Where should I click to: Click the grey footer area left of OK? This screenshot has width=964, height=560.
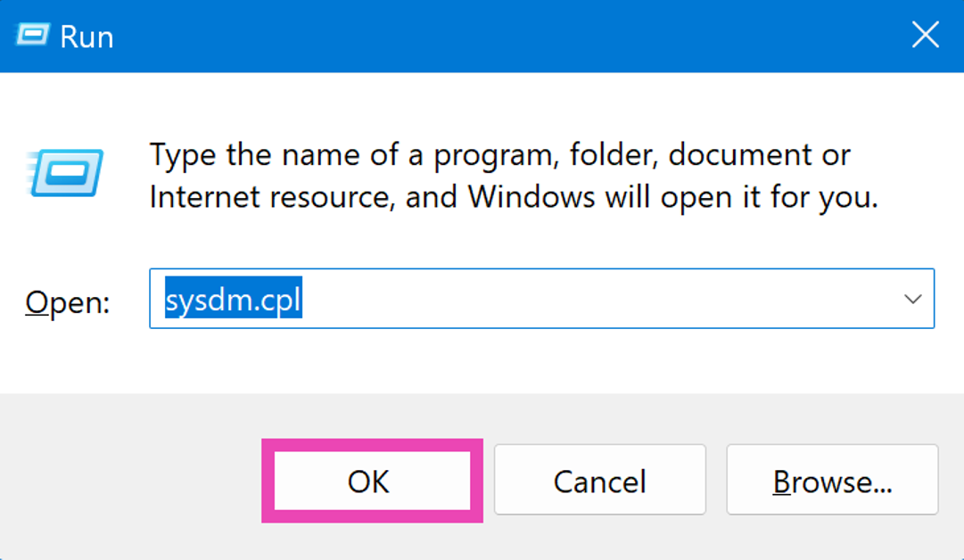click(x=134, y=482)
